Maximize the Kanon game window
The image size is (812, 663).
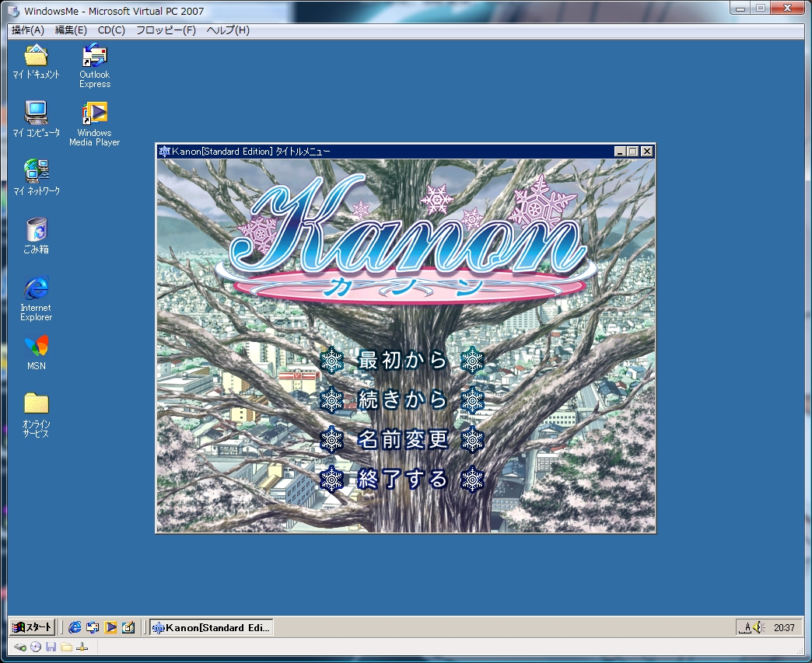click(632, 151)
